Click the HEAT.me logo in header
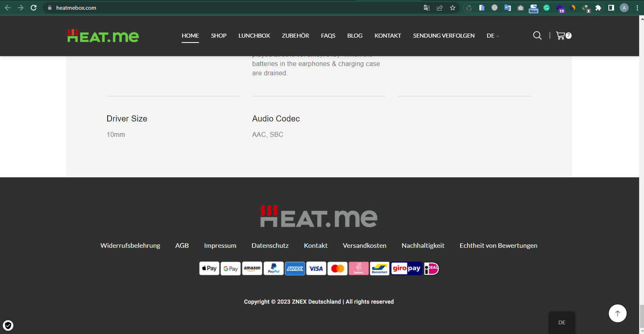 pos(103,36)
